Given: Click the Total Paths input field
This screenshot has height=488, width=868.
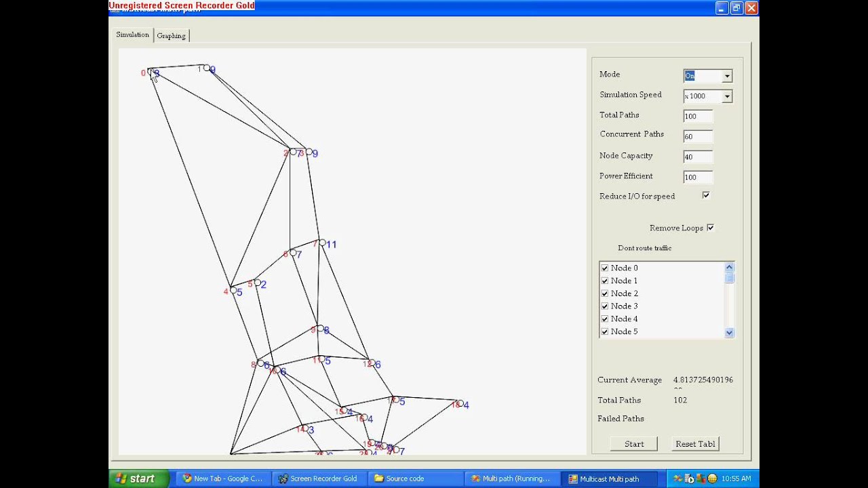Looking at the screenshot, I should 698,116.
